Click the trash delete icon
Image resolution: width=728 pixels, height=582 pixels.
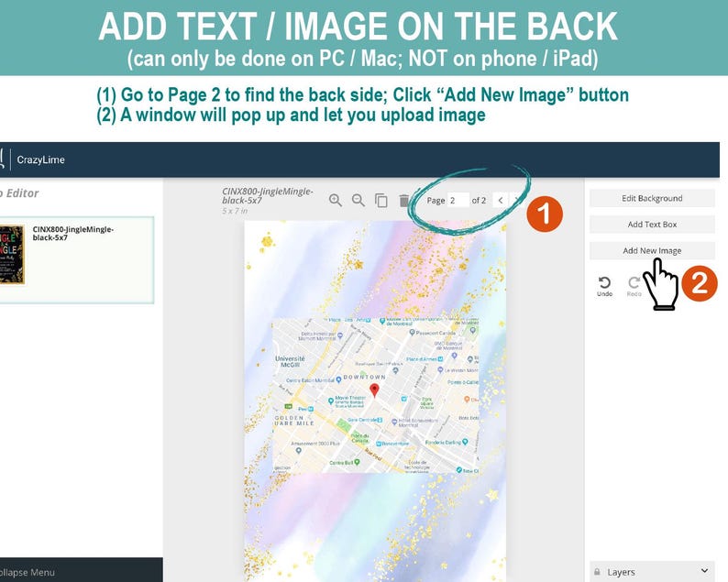(404, 201)
